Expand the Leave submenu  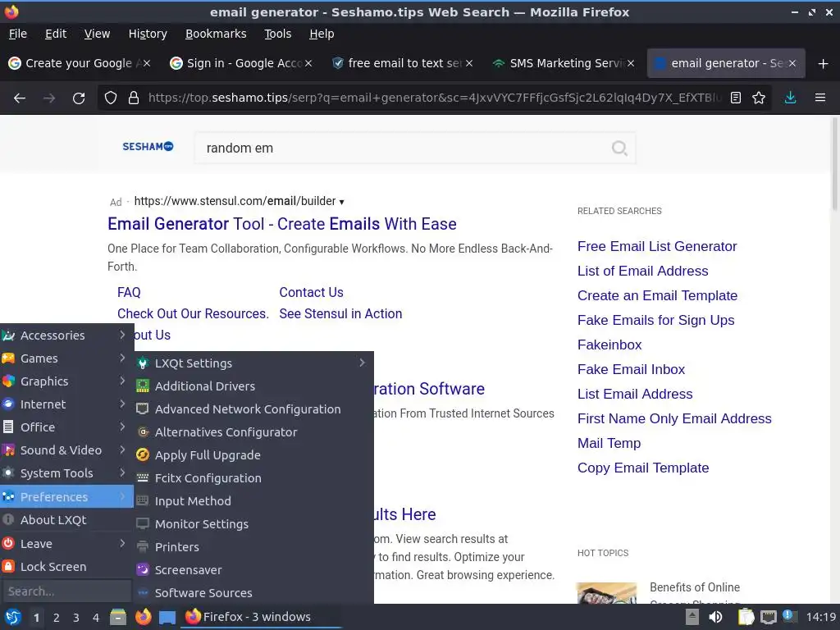tap(66, 544)
